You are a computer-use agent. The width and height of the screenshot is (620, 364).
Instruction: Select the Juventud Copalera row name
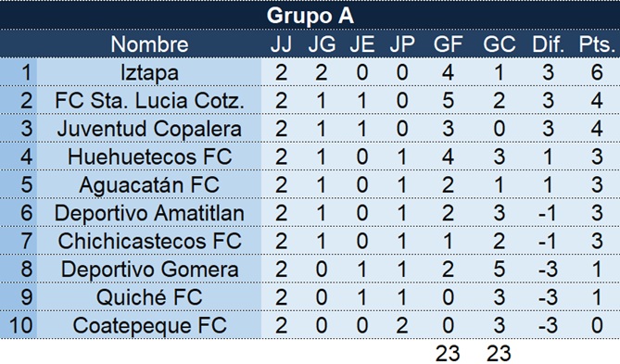click(149, 129)
